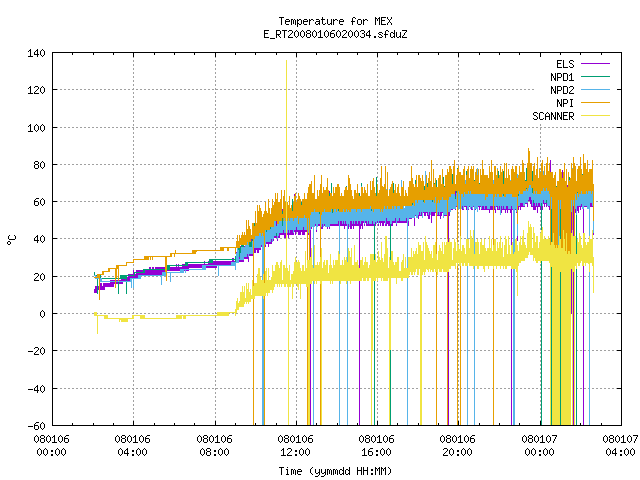Click the ELS legend label
Image resolution: width=640 pixels, height=480 pixels.
tap(565, 64)
